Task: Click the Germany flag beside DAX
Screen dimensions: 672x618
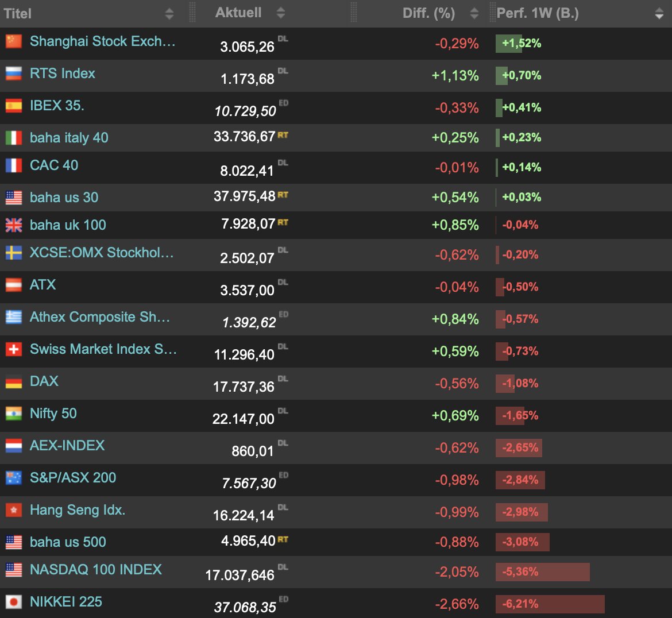Action: coord(14,381)
